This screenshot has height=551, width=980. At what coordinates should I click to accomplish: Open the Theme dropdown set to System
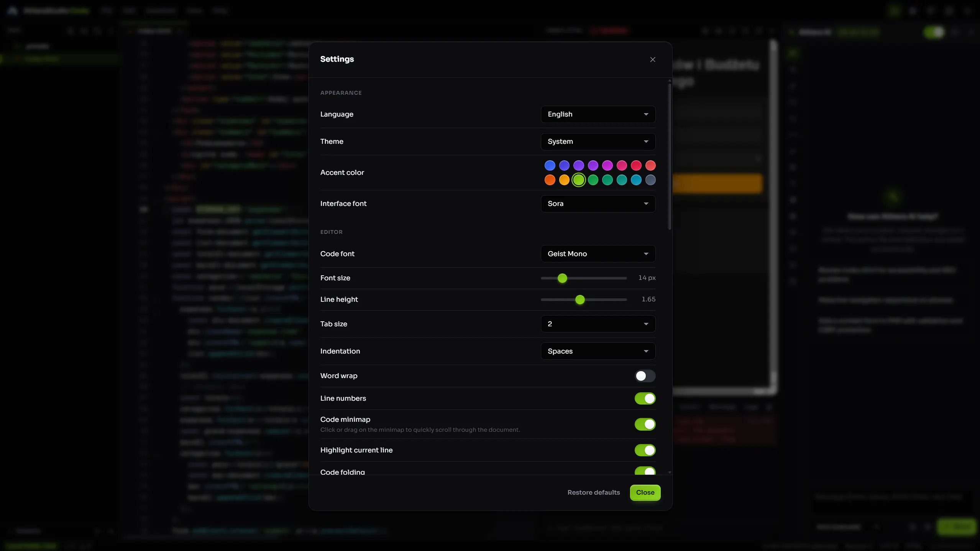(598, 141)
